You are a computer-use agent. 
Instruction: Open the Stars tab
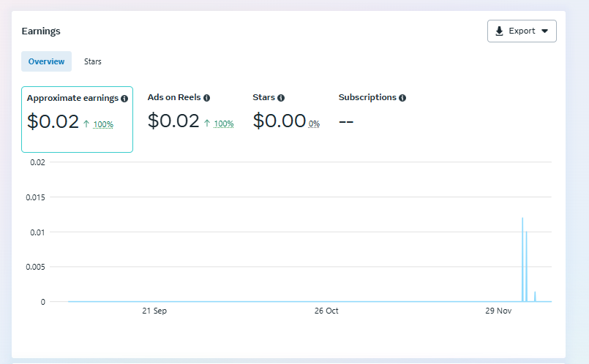tap(93, 61)
